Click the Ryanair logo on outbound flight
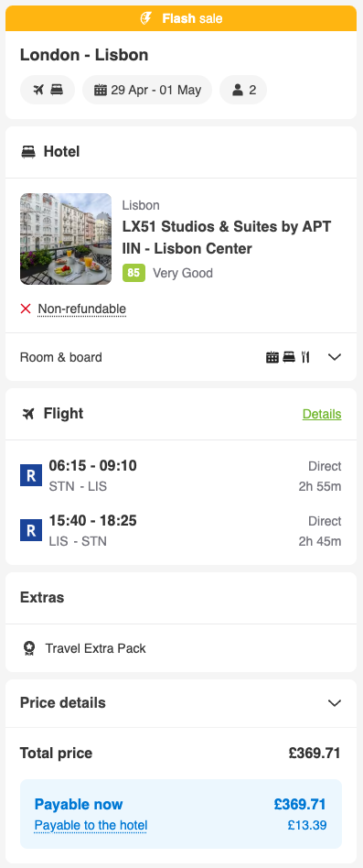 31,475
